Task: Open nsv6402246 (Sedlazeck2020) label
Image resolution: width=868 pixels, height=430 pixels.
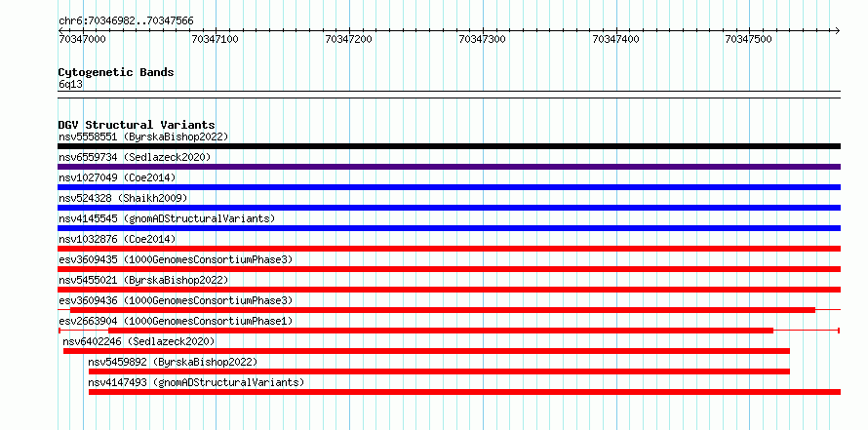Action: click(x=138, y=341)
